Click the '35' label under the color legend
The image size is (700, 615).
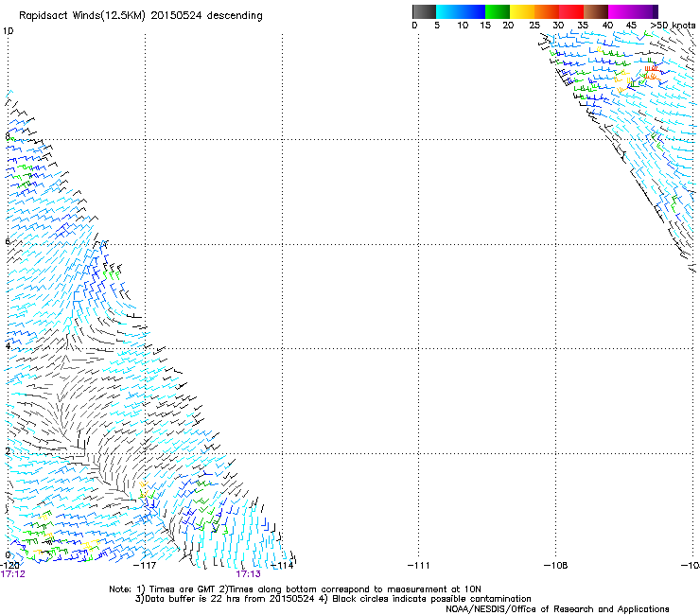pyautogui.click(x=583, y=26)
